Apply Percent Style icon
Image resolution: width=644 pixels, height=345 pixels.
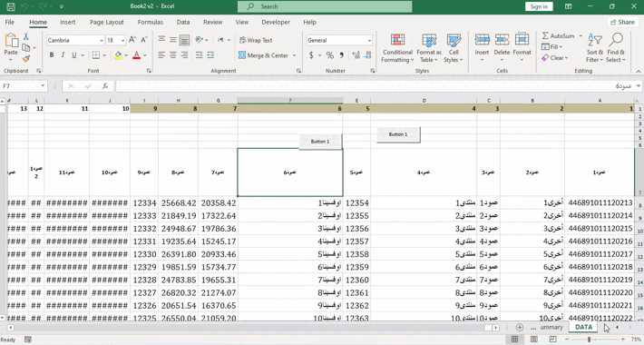[330, 55]
